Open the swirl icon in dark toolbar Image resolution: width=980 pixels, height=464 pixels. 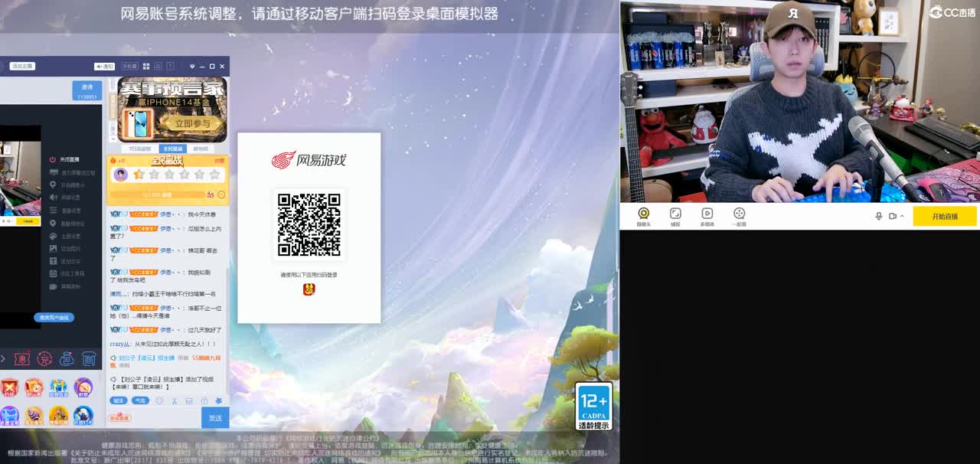click(67, 358)
